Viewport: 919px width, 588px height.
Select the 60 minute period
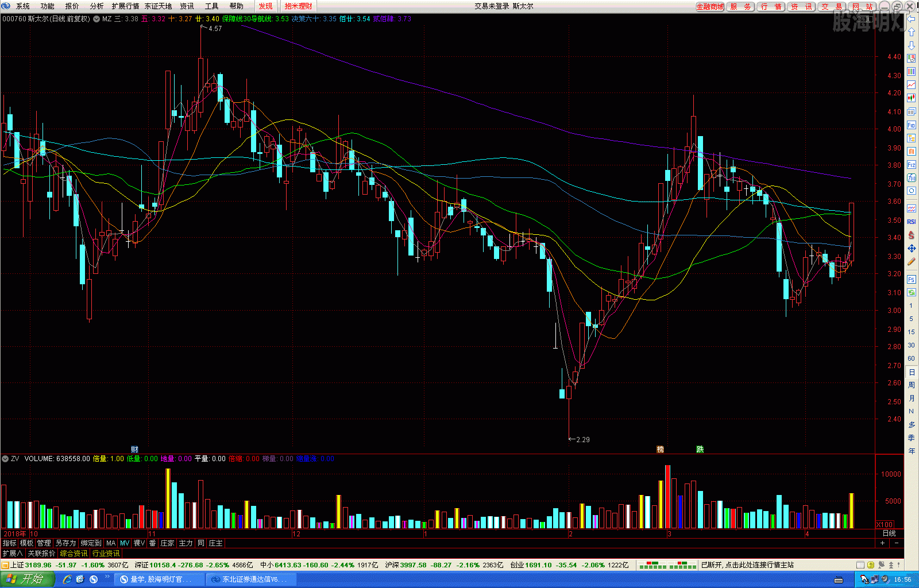click(912, 358)
